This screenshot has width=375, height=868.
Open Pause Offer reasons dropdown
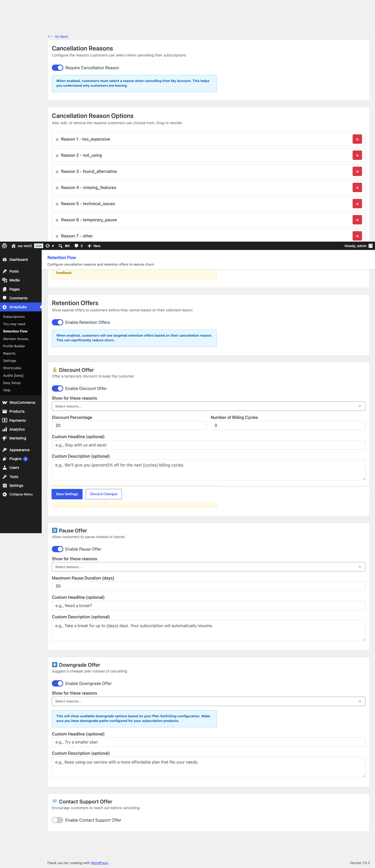(209, 567)
